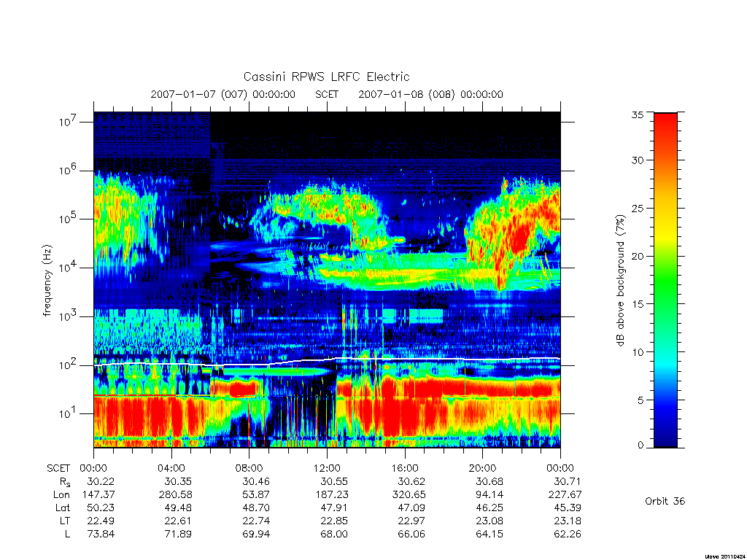Click the L value 62.26
This screenshot has height=560, width=747.
pyautogui.click(x=568, y=534)
